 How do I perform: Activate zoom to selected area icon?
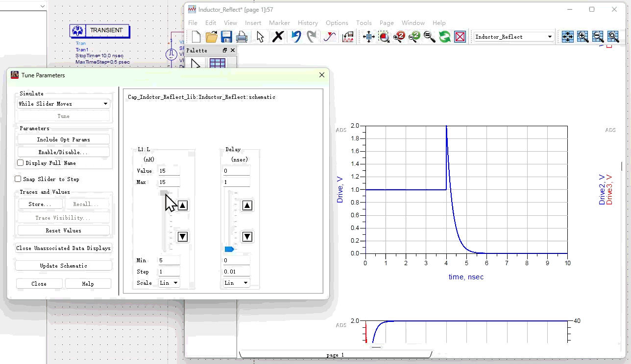(x=384, y=37)
